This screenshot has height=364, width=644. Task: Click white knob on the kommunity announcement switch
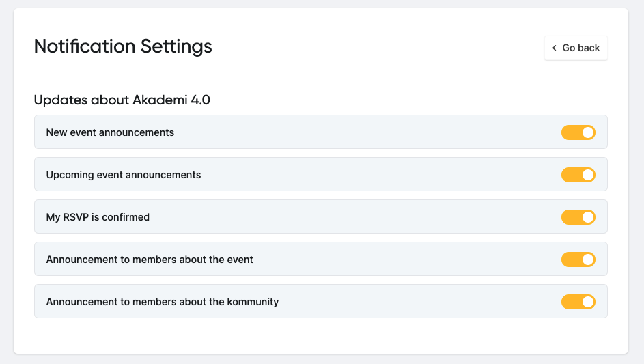tap(588, 302)
